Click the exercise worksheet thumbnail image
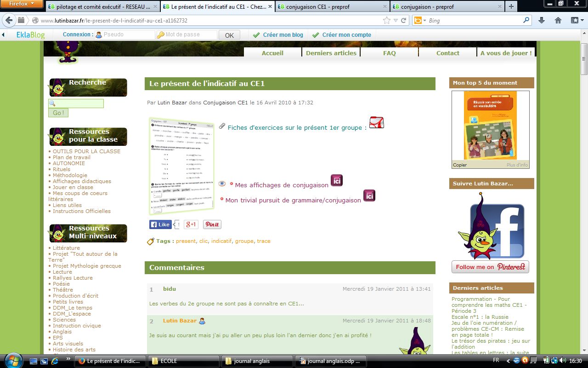Image resolution: width=588 pixels, height=368 pixels. click(x=182, y=166)
